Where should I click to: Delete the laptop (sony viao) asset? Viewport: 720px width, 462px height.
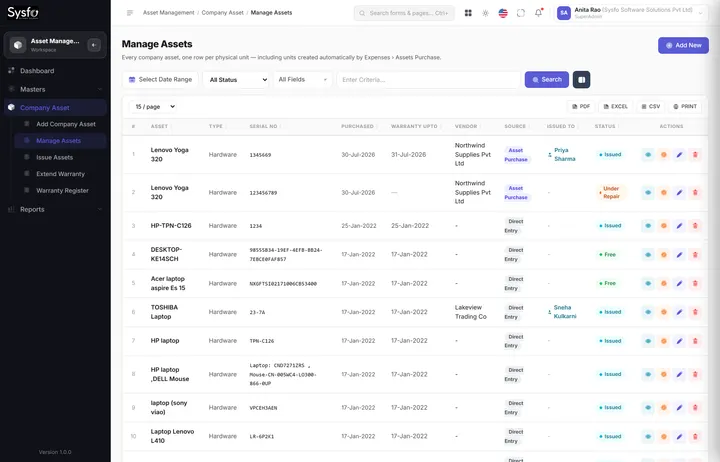pyautogui.click(x=695, y=407)
